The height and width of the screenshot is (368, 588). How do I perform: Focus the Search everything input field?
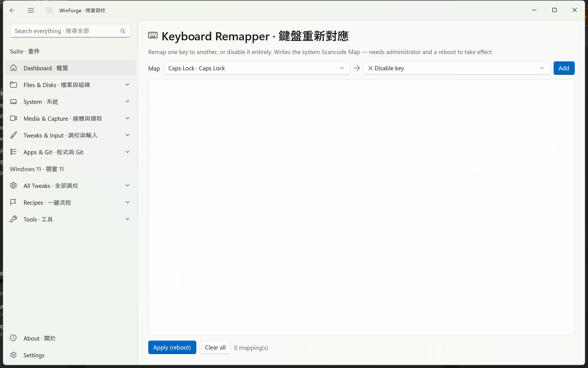coord(70,31)
